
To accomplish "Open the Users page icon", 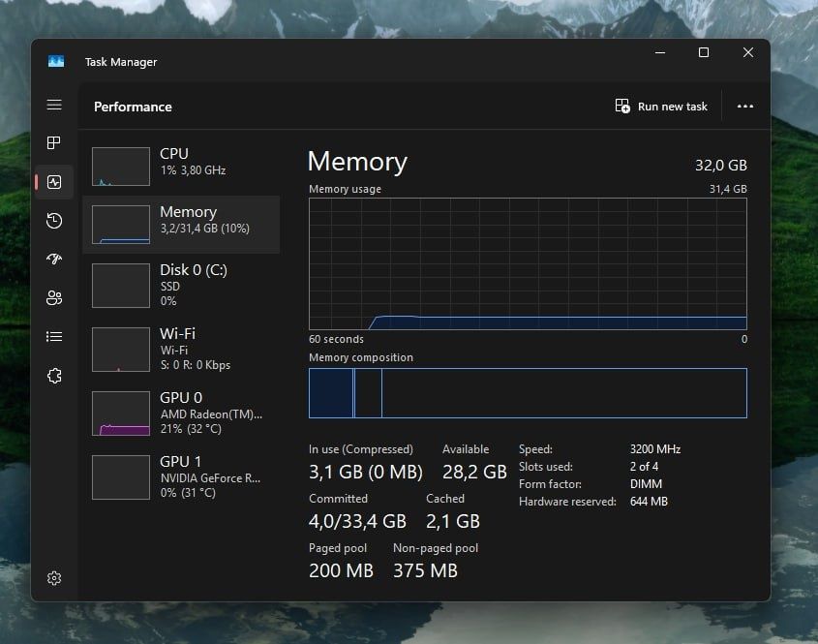I will click(x=54, y=297).
